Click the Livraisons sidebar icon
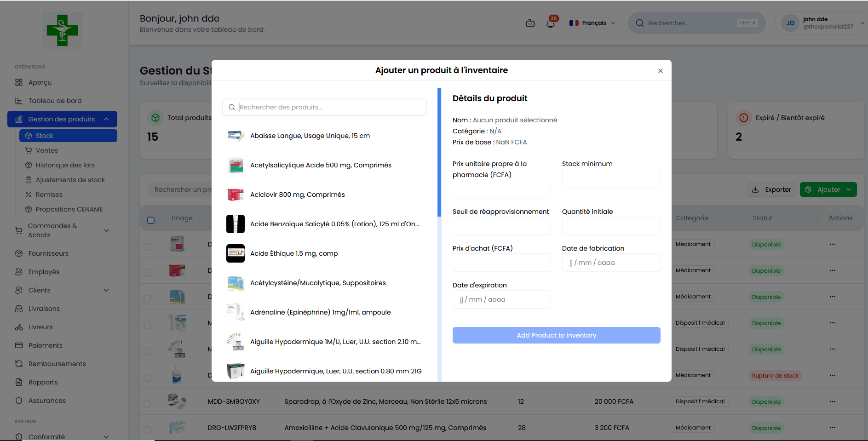Viewport: 868px width, 441px height. pos(19,309)
